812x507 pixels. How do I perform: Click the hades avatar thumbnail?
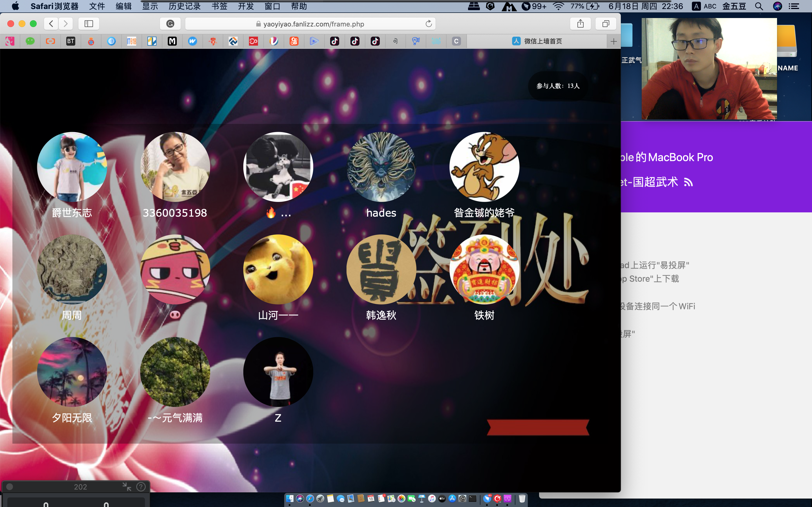(x=381, y=167)
